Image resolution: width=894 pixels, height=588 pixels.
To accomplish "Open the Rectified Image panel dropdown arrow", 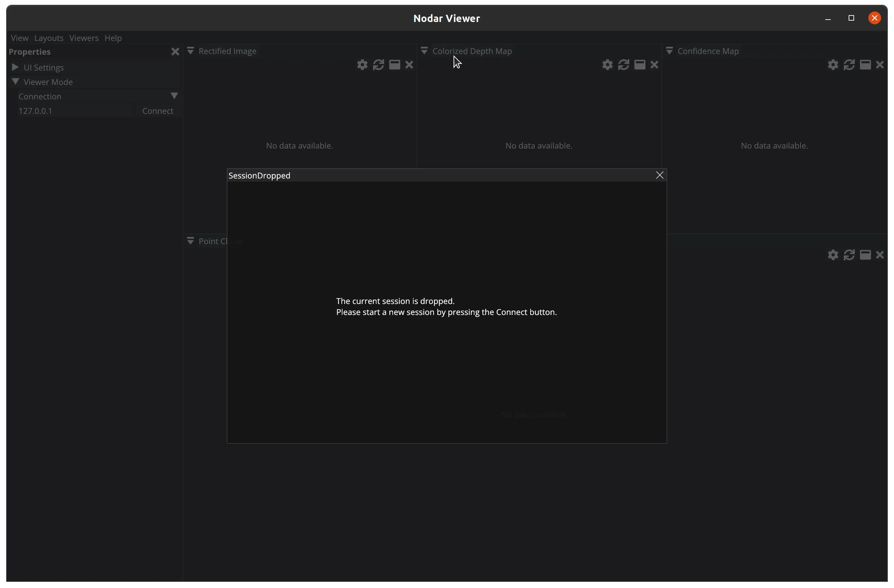I will point(190,51).
